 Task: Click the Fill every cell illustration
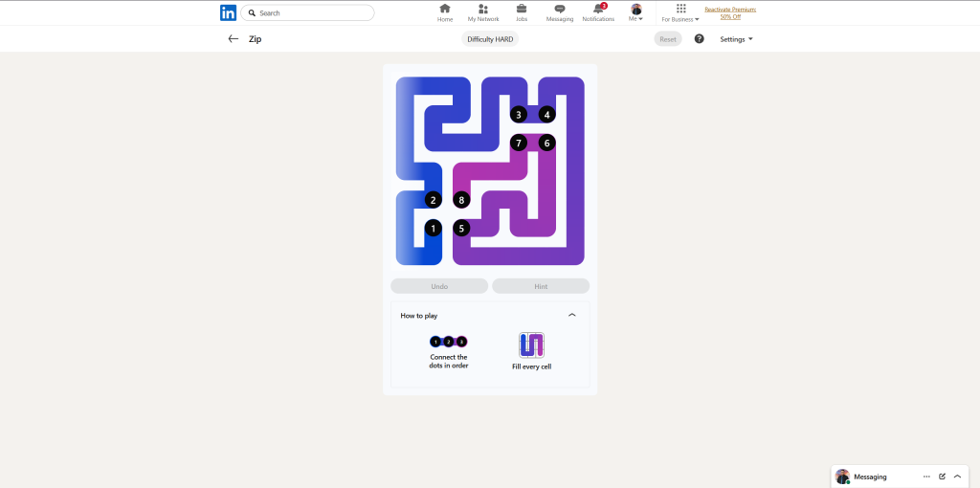click(x=531, y=344)
